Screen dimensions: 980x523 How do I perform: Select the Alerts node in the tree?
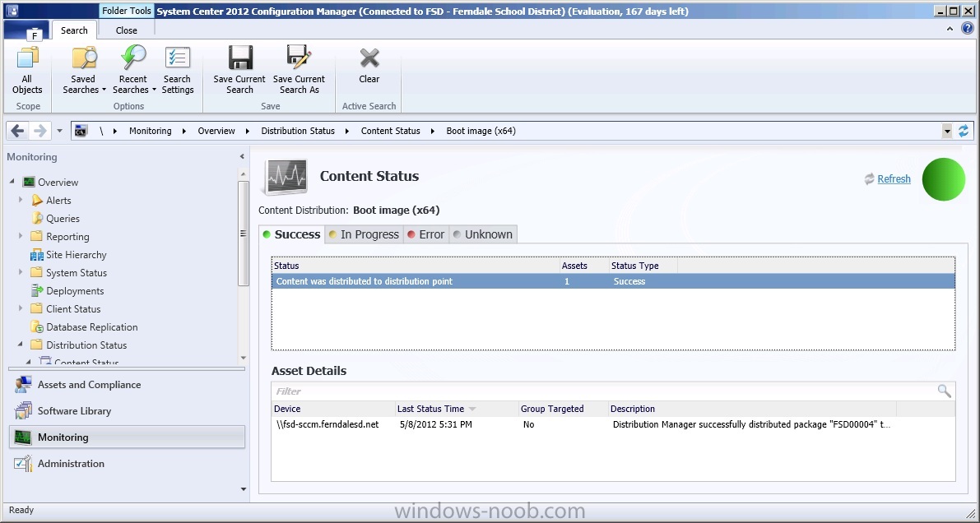pyautogui.click(x=58, y=201)
